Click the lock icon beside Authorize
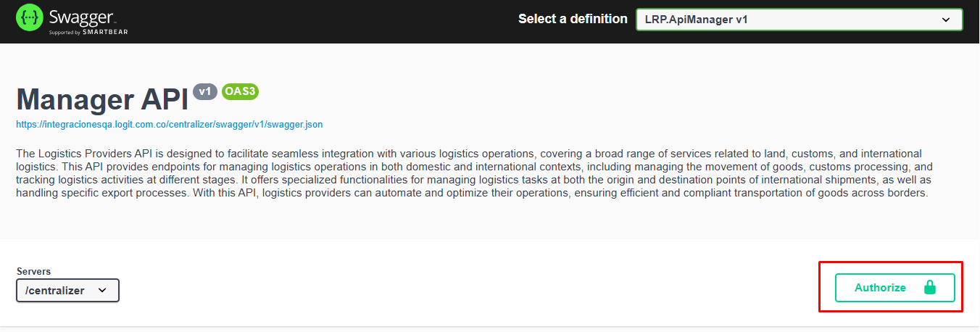 coord(930,288)
